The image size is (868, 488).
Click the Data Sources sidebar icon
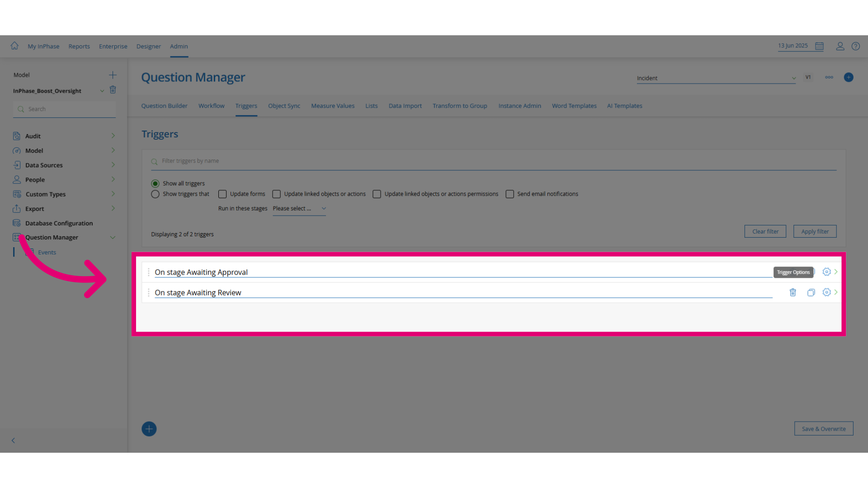(17, 165)
